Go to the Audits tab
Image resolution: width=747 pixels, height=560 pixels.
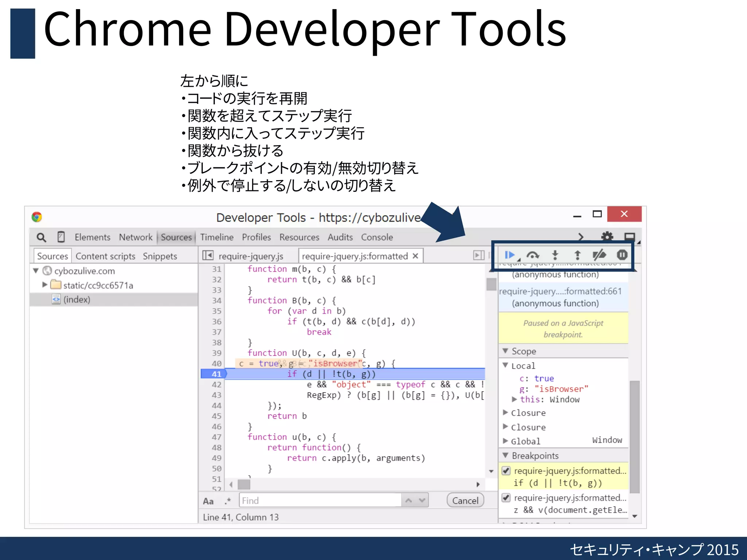340,237
